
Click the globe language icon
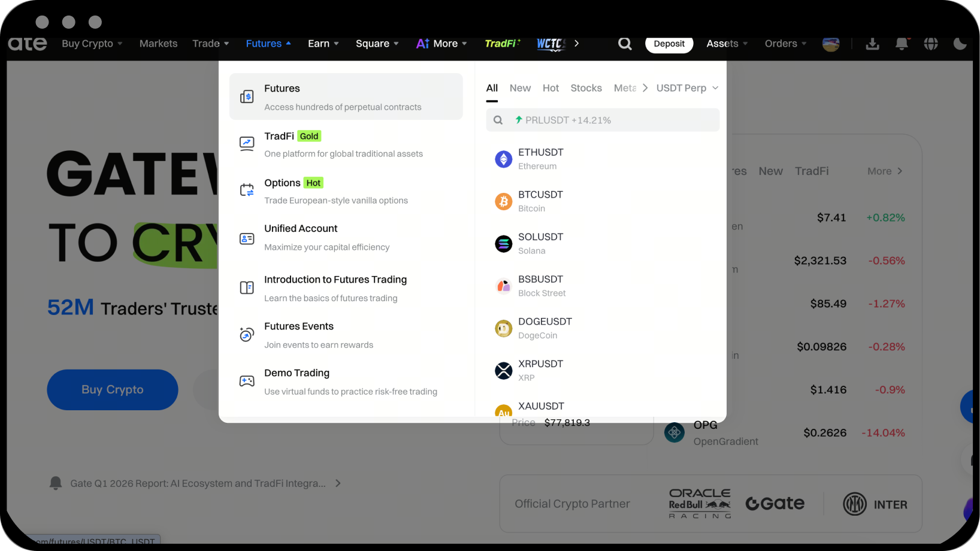(x=930, y=44)
